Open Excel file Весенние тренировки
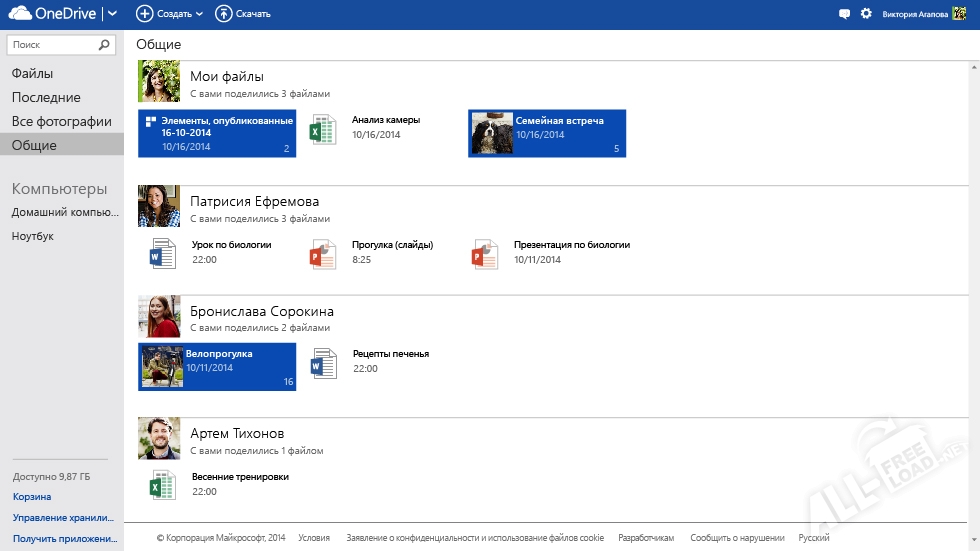The height and width of the screenshot is (551, 980). click(161, 486)
